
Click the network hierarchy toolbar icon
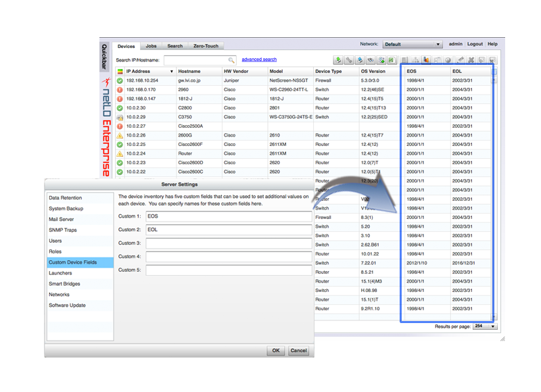click(x=416, y=60)
